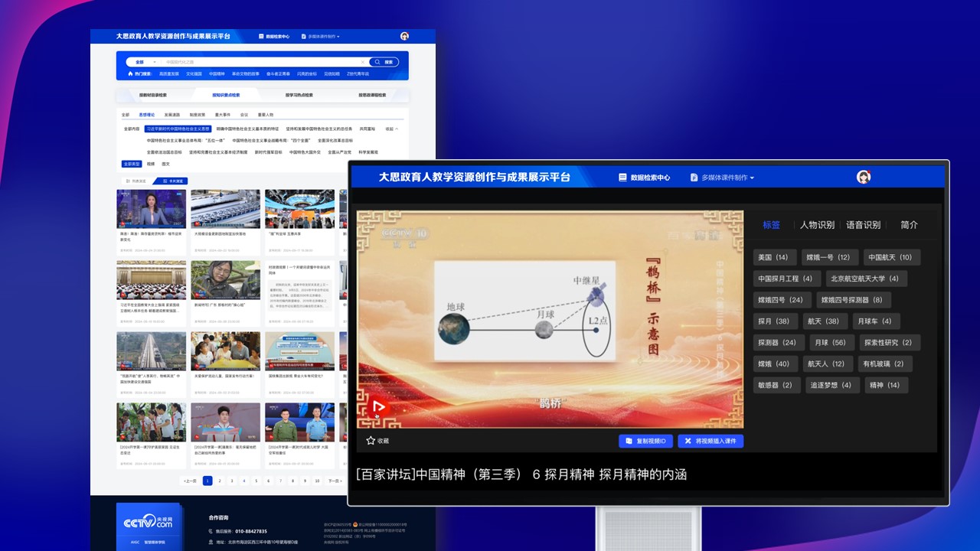
Task: Collapse topic filters with 收起
Action: click(x=392, y=129)
